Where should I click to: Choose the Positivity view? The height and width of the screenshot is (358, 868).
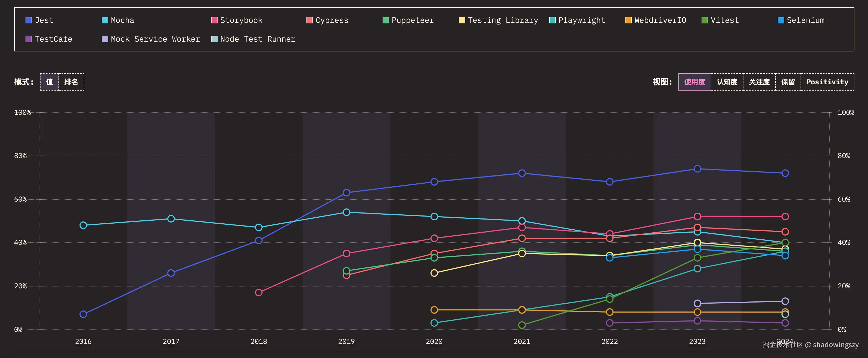(x=827, y=82)
